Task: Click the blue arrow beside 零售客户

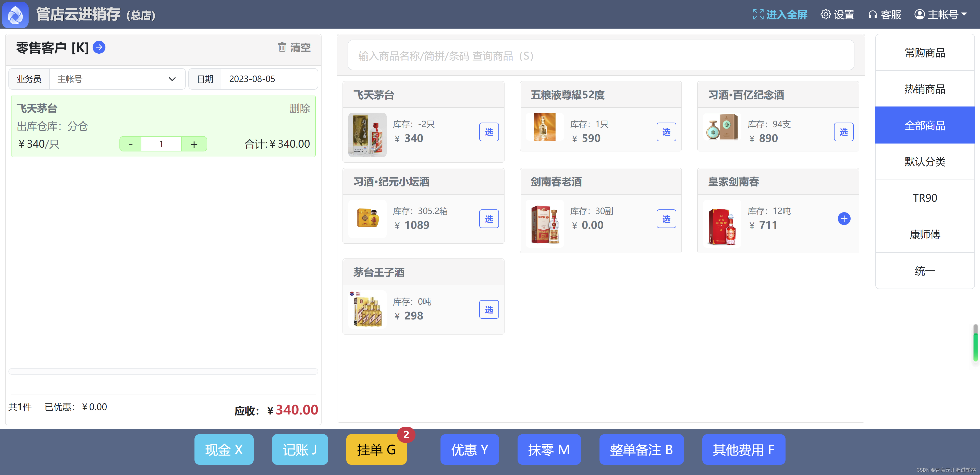Action: (x=99, y=47)
